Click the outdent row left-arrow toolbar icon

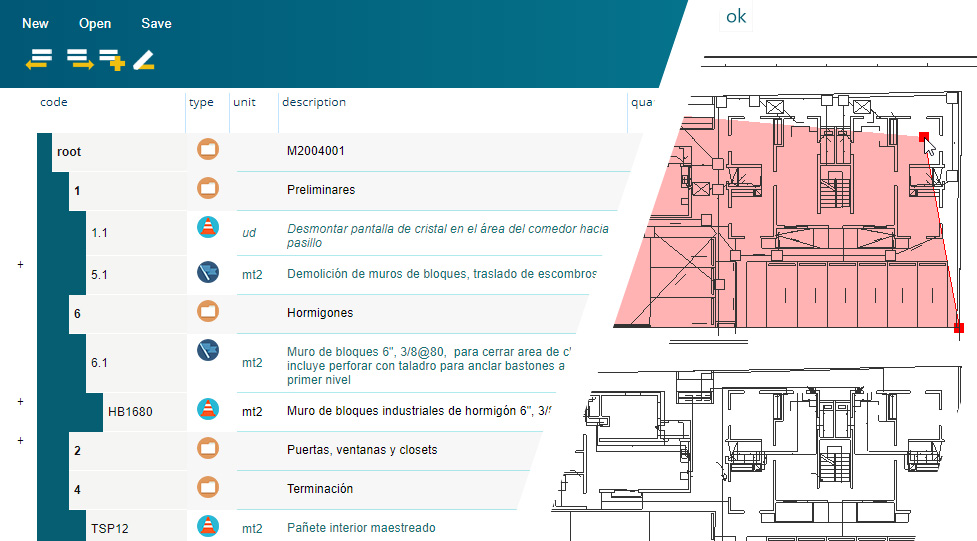click(39, 61)
